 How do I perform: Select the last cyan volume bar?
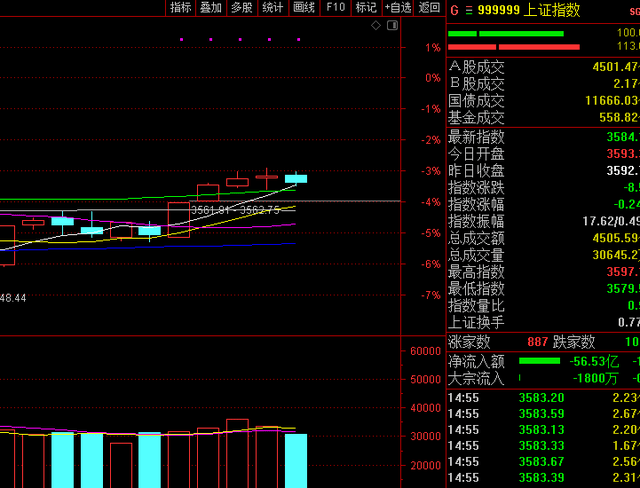click(296, 461)
